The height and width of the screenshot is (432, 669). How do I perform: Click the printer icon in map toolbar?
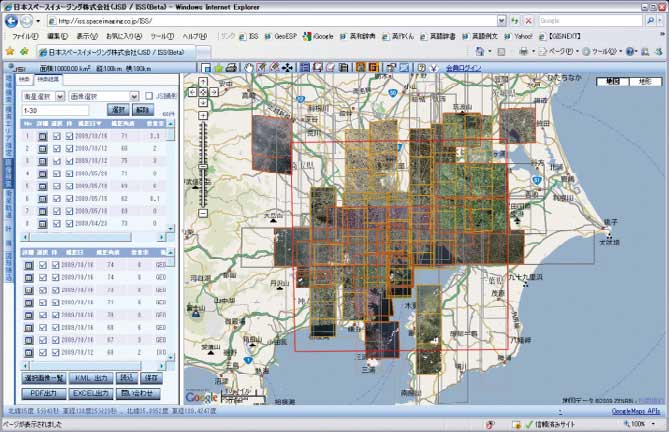(231, 68)
